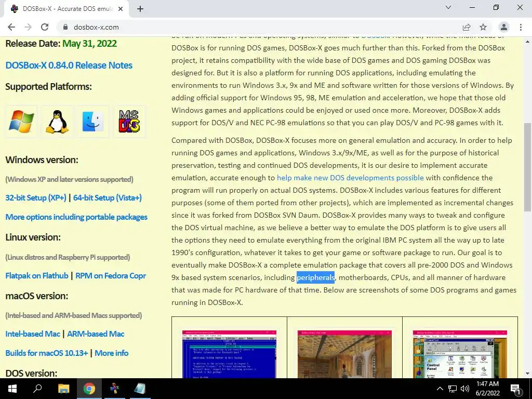532x399 pixels.
Task: Open the Chrome profile avatar
Action: [504, 27]
